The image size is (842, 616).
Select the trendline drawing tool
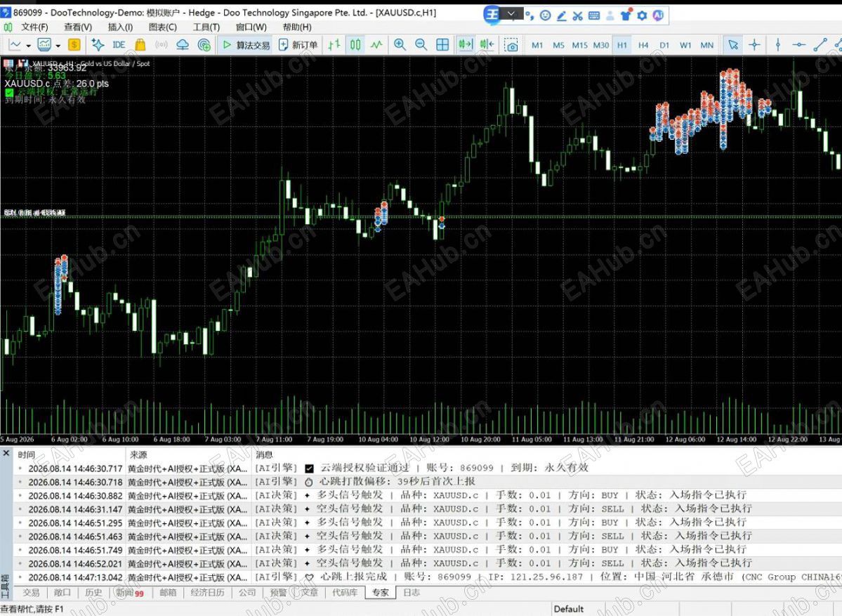pyautogui.click(x=820, y=45)
